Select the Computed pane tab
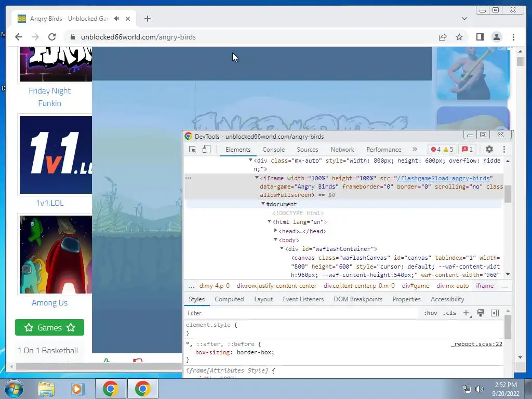The width and height of the screenshot is (532, 399). click(229, 299)
